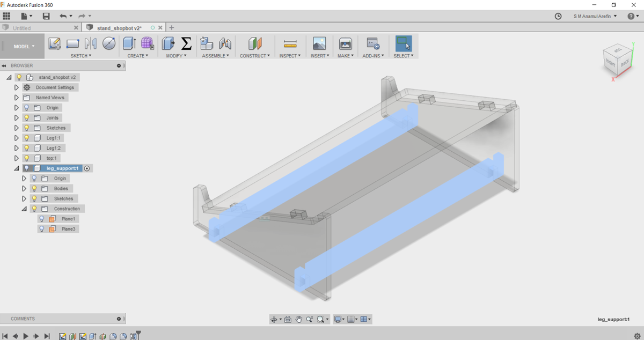Open the Help question-mark dropdown
The width and height of the screenshot is (644, 340).
click(x=633, y=16)
